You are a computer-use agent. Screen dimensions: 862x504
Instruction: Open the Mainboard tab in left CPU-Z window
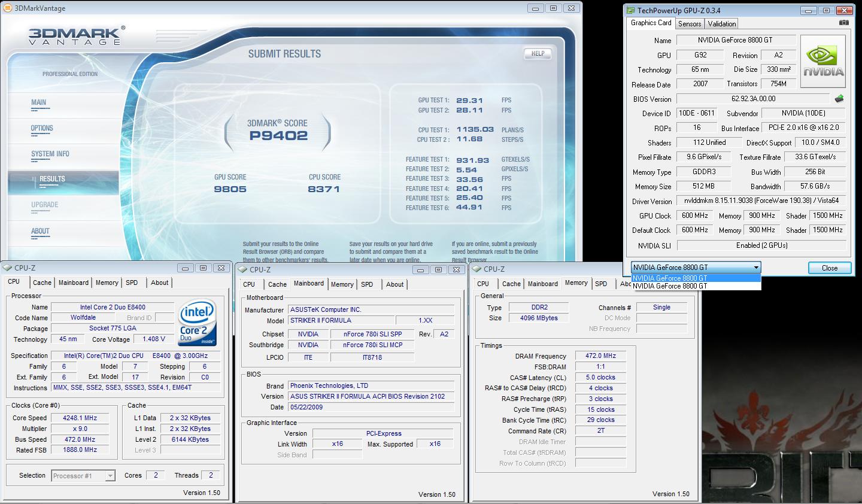pyautogui.click(x=74, y=283)
